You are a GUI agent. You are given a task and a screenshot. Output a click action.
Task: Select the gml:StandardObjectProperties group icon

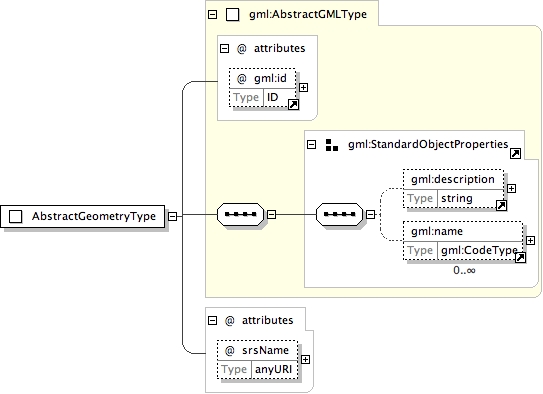point(332,145)
